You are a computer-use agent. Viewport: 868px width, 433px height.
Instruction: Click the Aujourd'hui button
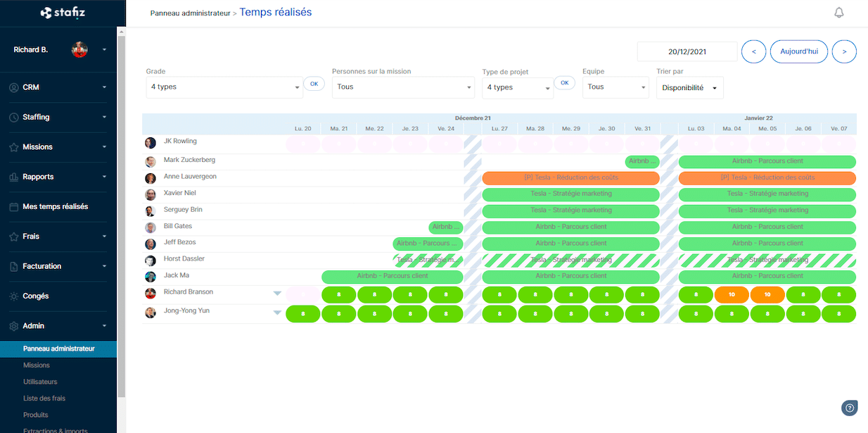point(799,51)
